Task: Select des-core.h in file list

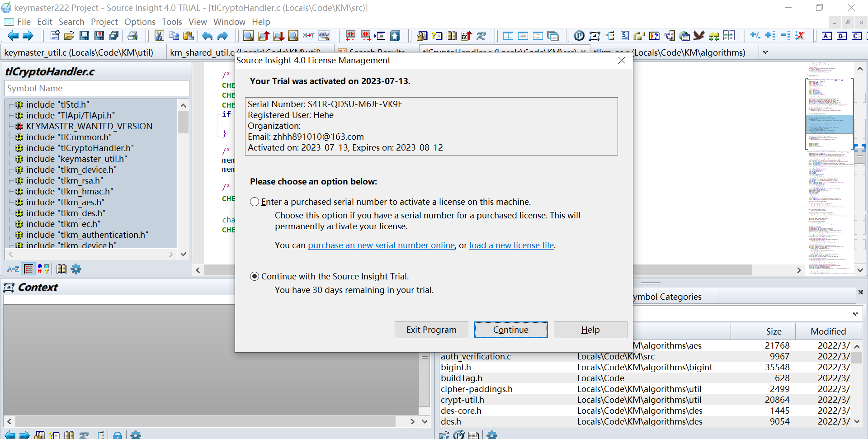Action: (x=461, y=411)
